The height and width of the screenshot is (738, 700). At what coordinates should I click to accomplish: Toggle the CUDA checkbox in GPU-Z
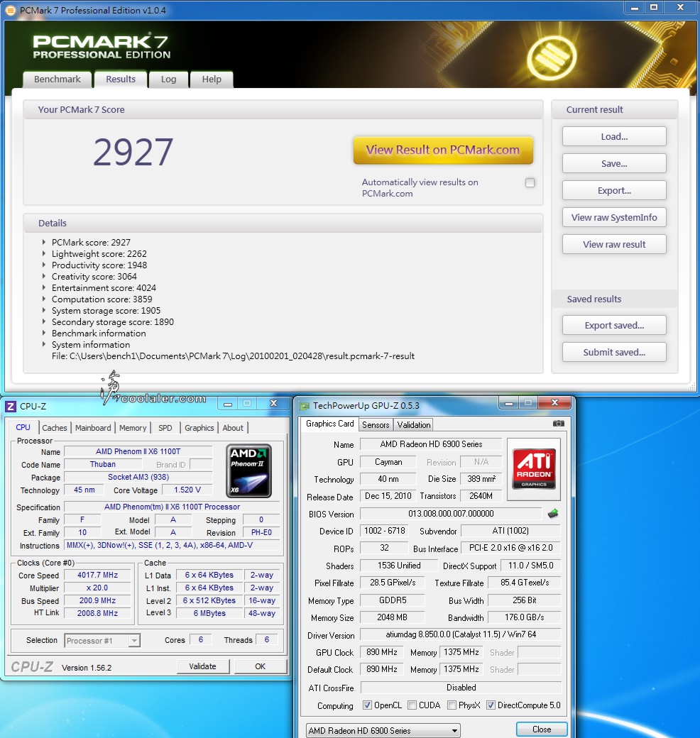412,705
